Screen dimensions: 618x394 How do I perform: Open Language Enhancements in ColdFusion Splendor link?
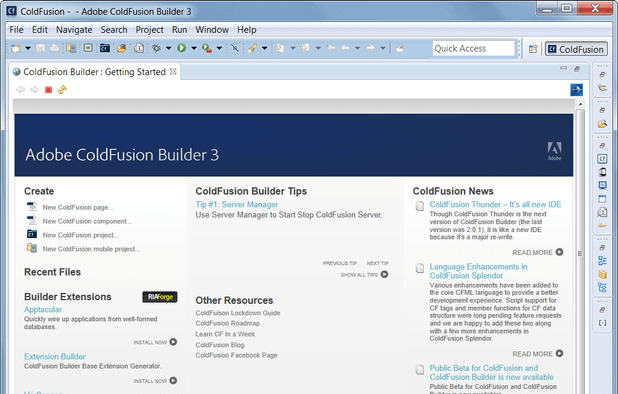(x=478, y=271)
